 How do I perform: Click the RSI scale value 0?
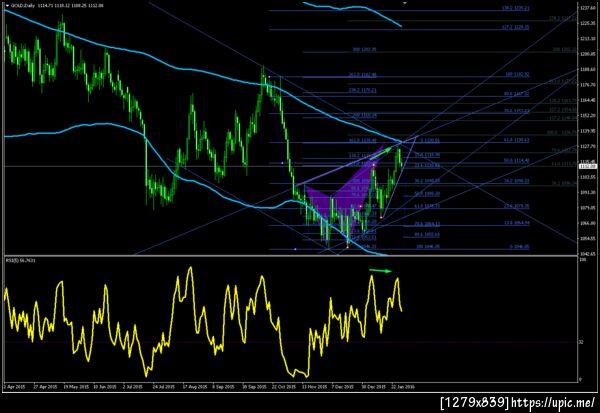pyautogui.click(x=580, y=379)
